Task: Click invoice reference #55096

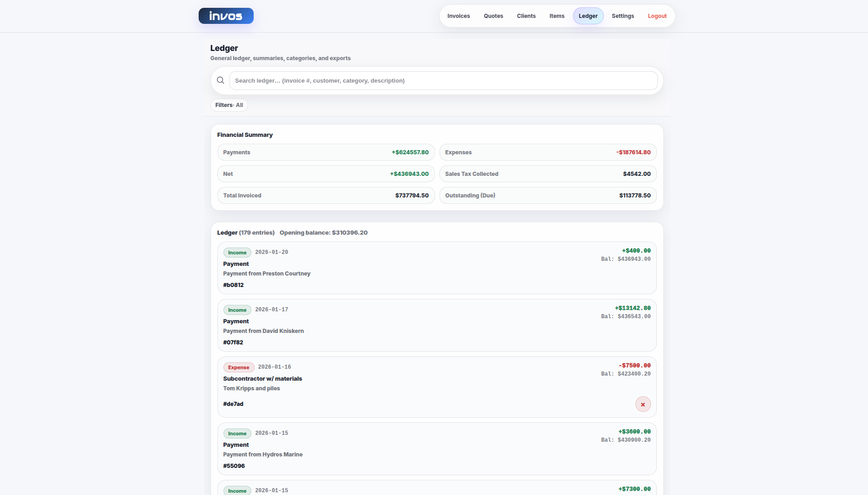Action: [234, 466]
